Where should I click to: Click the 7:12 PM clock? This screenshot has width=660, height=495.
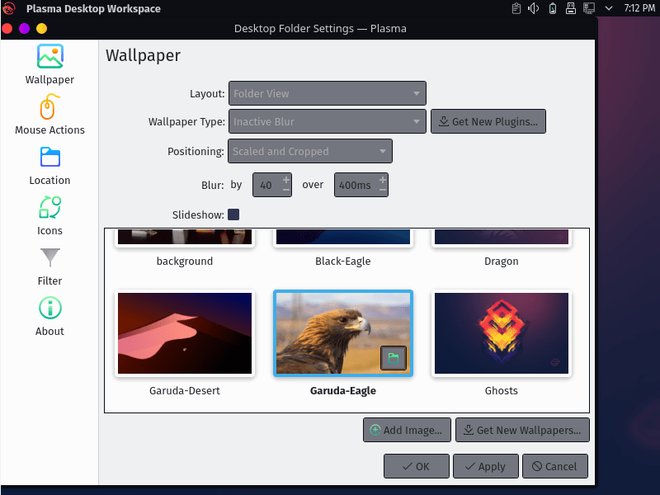tap(639, 8)
